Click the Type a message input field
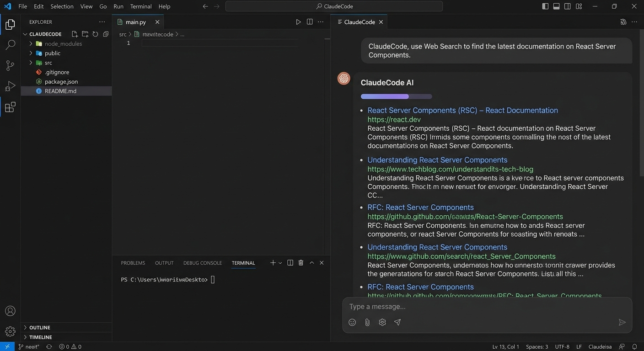The height and width of the screenshot is (351, 644). (x=487, y=307)
